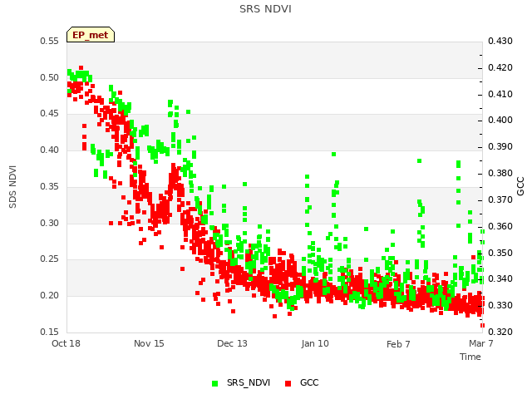Click the 0.15 left axis value
The height and width of the screenshot is (399, 532).
click(x=49, y=332)
